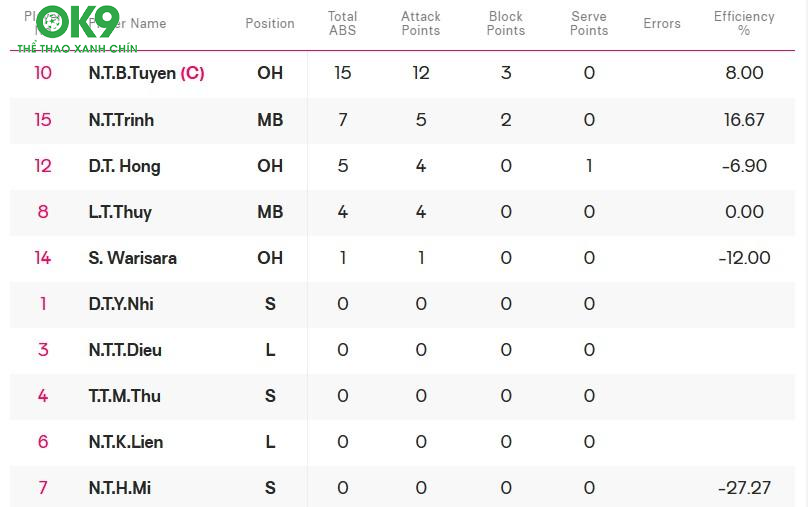808x507 pixels.
Task: Click the OK9 logo
Action: (78, 26)
